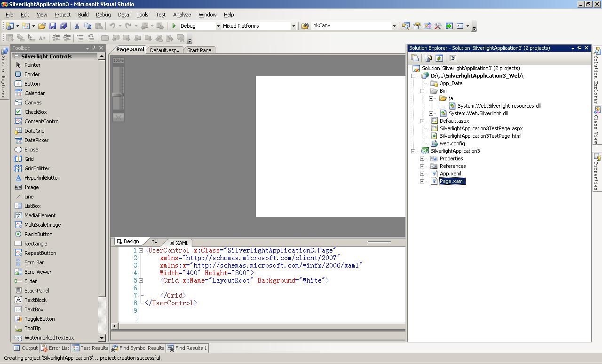Collapse the UserControl tag in XAML editor
The width and height of the screenshot is (602, 364).
(141, 251)
